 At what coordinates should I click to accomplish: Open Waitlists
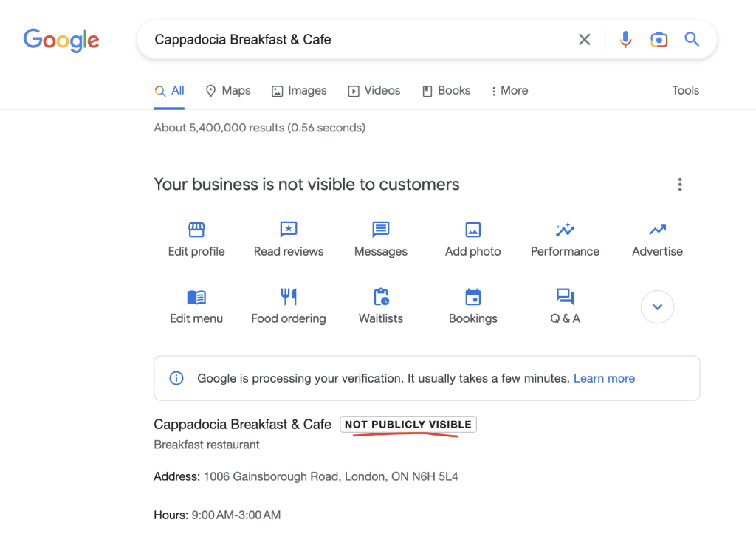tap(380, 306)
